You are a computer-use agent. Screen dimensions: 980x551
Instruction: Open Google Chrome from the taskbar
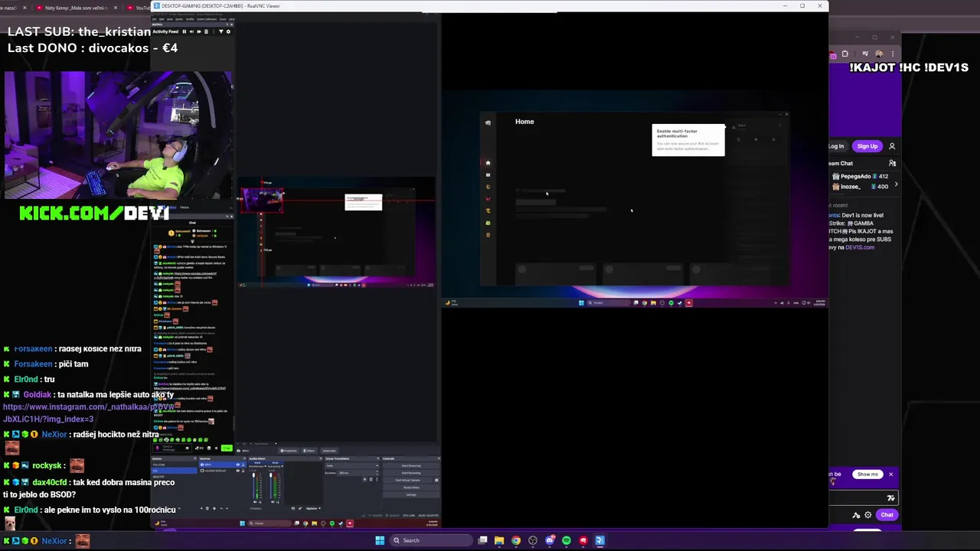tap(516, 540)
